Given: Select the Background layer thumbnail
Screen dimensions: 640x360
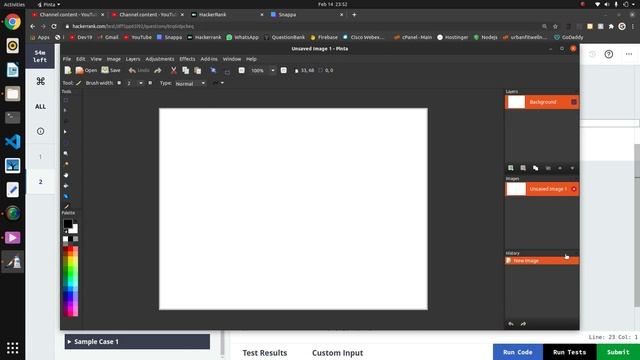Looking at the screenshot, I should [516, 102].
